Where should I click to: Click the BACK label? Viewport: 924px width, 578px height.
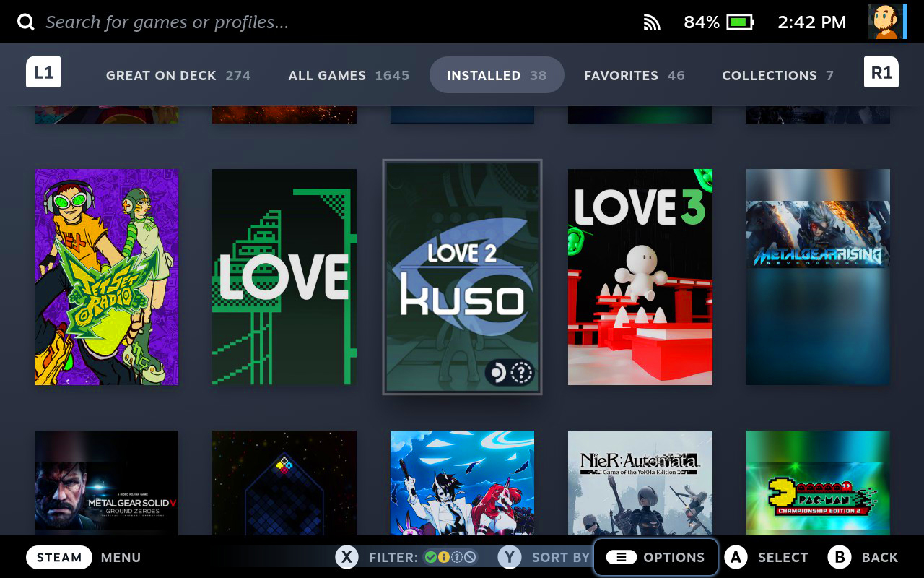[x=880, y=558]
